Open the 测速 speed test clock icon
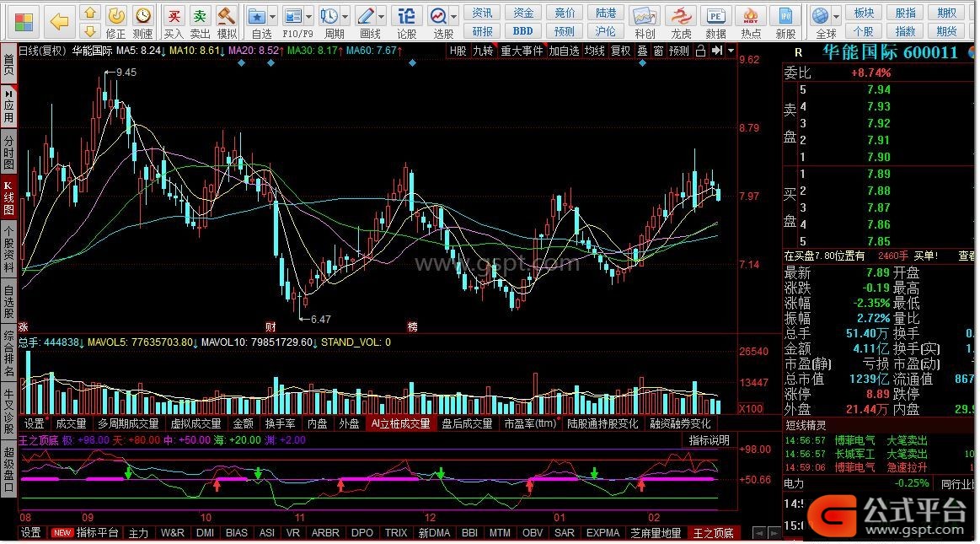The height and width of the screenshot is (544, 980). tap(143, 15)
